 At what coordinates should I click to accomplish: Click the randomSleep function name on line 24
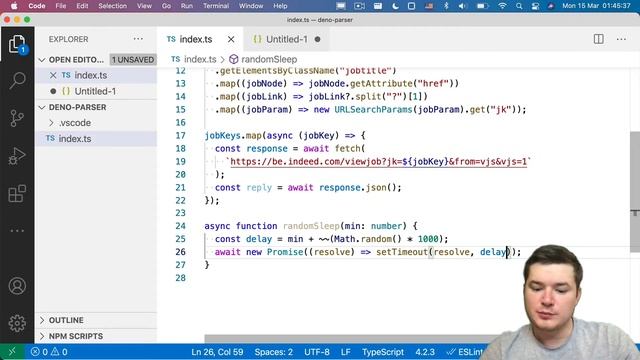[x=311, y=226]
